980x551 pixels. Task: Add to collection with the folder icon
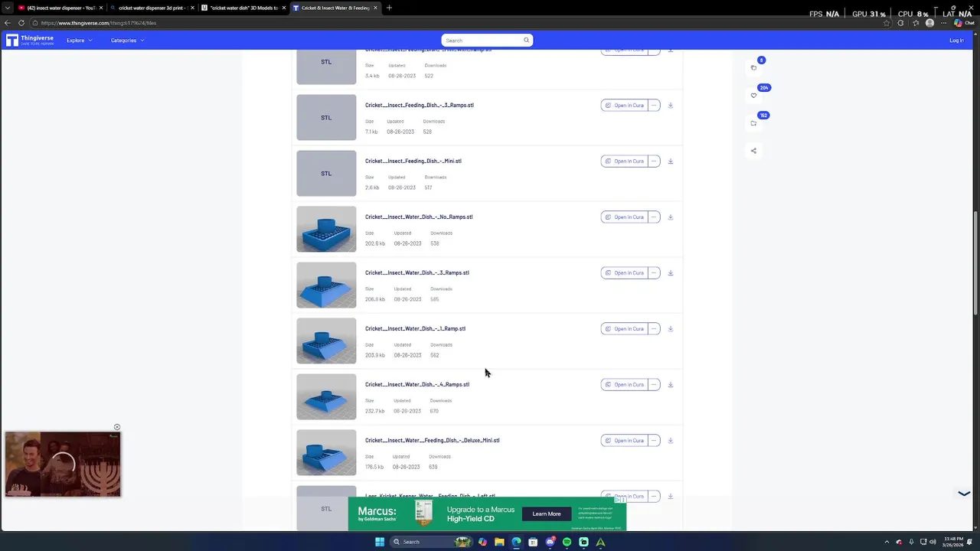tap(753, 123)
